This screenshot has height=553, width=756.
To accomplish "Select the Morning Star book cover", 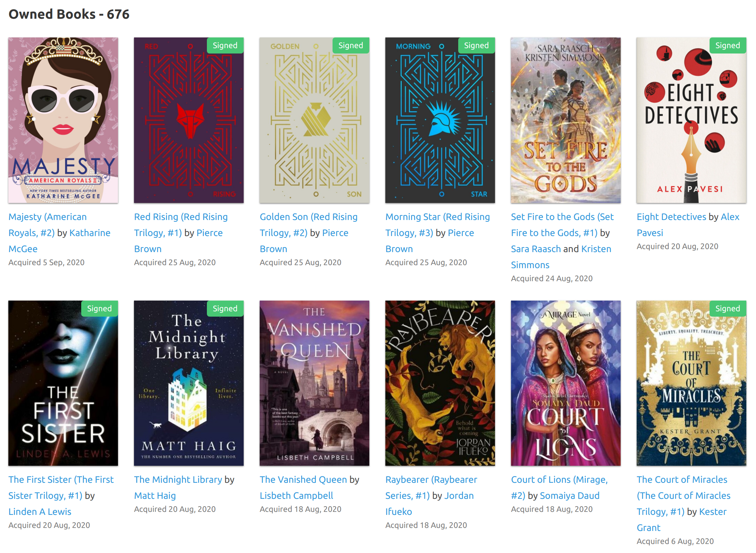I will pos(440,120).
